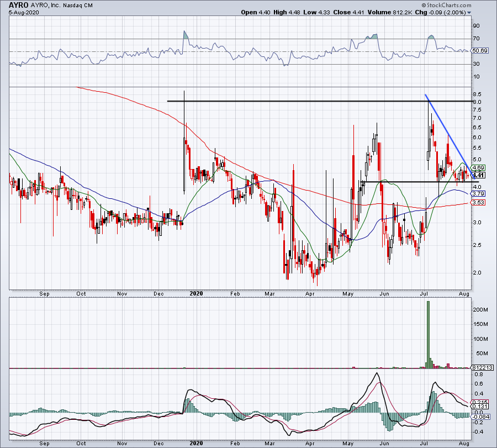This screenshot has width=497, height=448.
Task: Select the upper horizontal resistance line at 8.0
Action: [x=309, y=101]
